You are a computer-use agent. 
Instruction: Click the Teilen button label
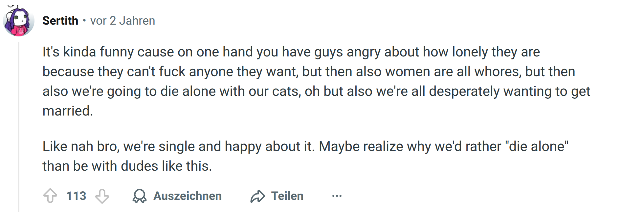(287, 196)
